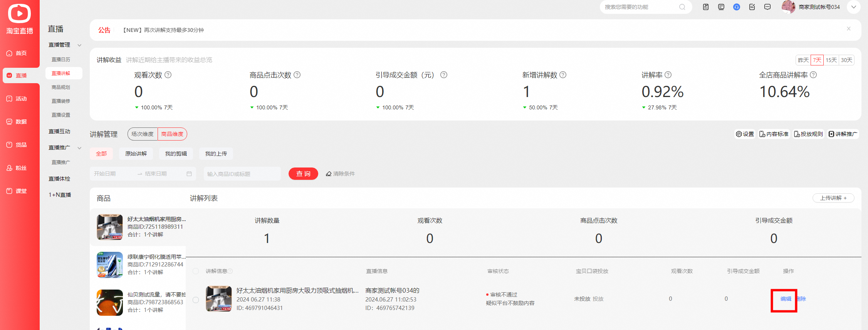Open account dropdown arrow beside 商家测试帐号034
868x330 pixels.
point(853,7)
